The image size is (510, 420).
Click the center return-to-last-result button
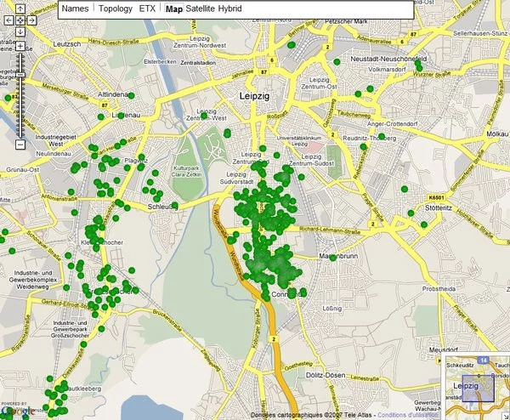(x=20, y=20)
